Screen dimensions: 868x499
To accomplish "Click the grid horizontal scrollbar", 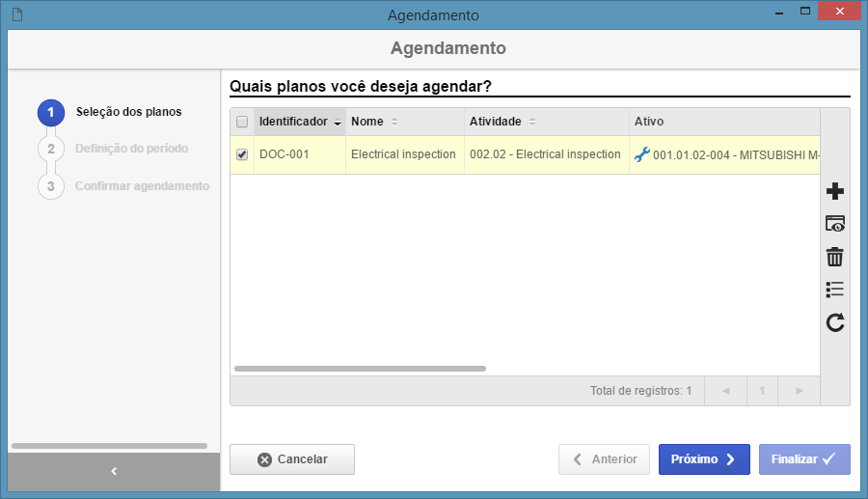I will click(360, 369).
